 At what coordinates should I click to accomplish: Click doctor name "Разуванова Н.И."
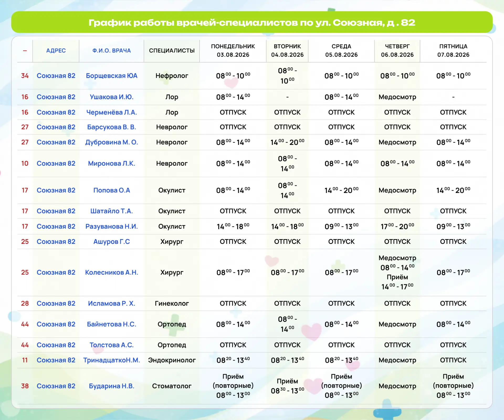click(x=112, y=226)
